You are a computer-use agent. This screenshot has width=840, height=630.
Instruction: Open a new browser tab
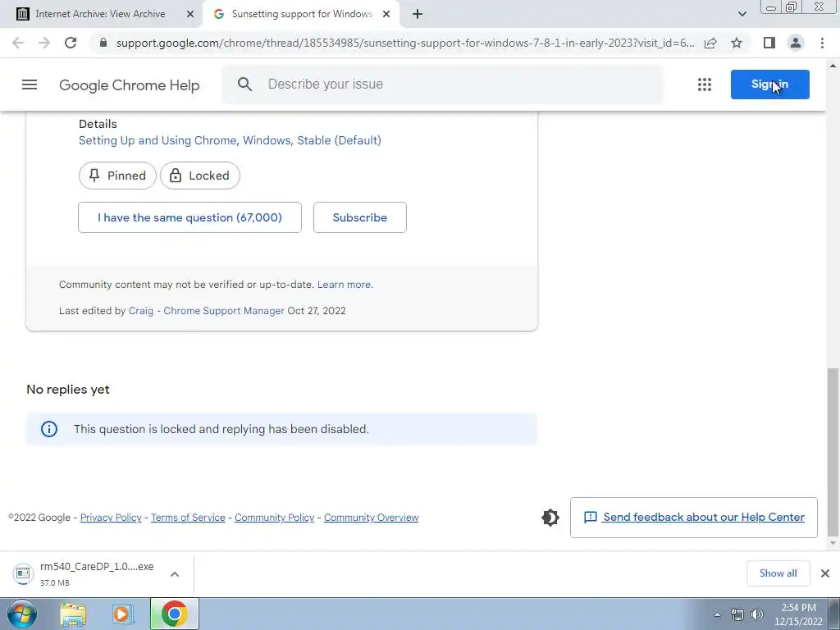[x=418, y=15]
